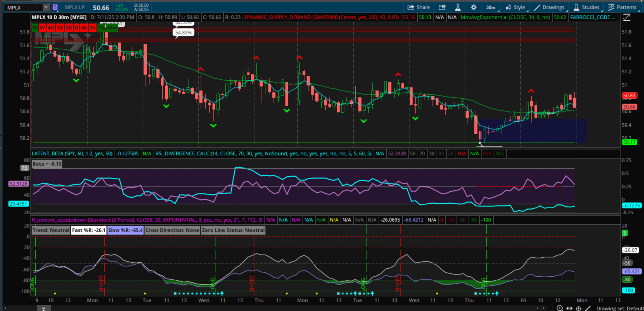644x311 pixels.
Task: Click the 50.66 last price in header
Action: [x=101, y=7]
